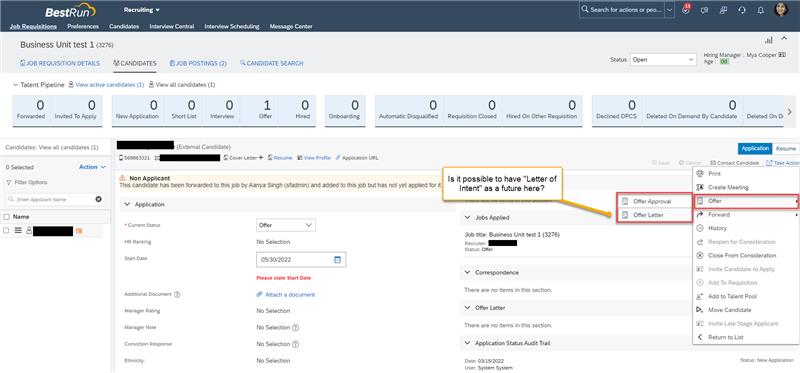Viewport: 800px width, 373px height.
Task: Collapse the Application Status Audit Trail section
Action: click(x=467, y=343)
